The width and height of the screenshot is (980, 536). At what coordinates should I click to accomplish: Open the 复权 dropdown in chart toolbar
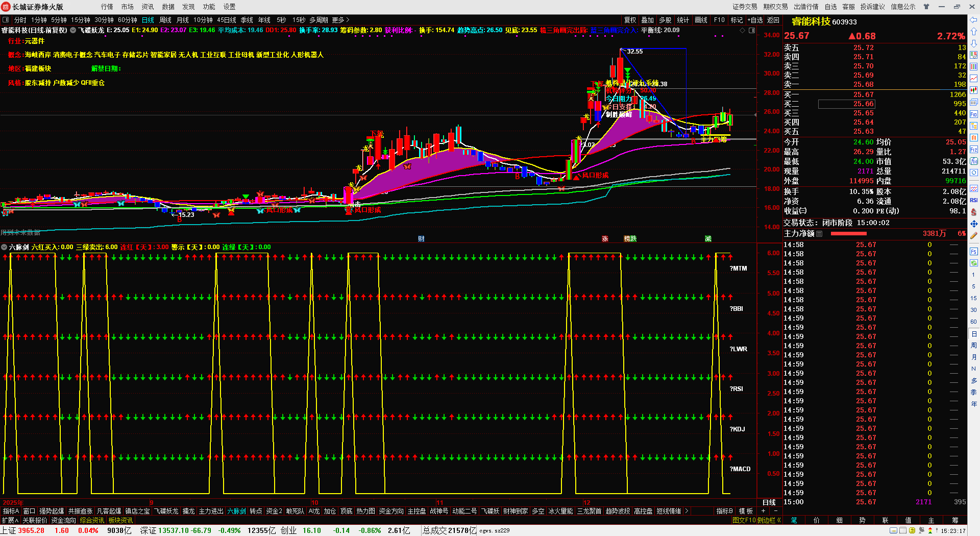tap(630, 20)
